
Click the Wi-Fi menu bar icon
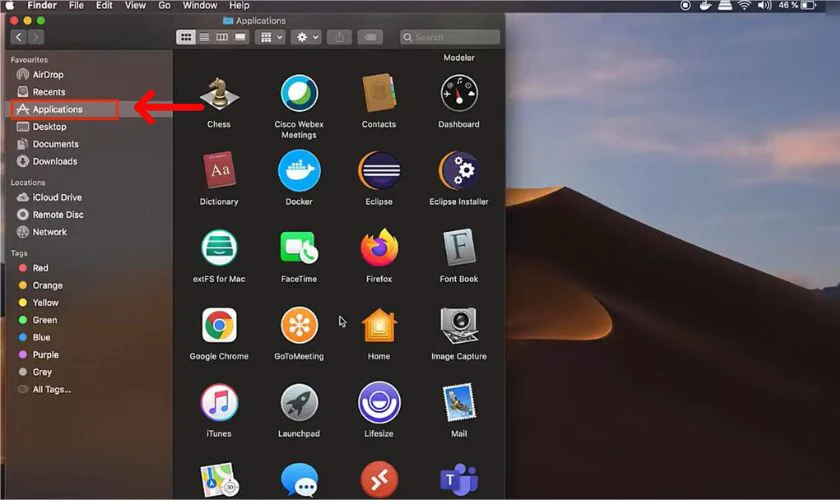tap(744, 5)
